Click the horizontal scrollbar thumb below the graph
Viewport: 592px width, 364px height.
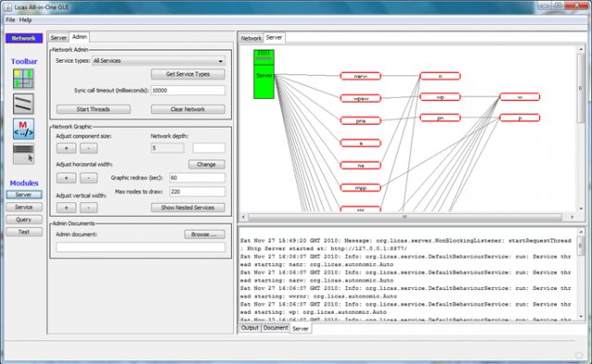405,217
